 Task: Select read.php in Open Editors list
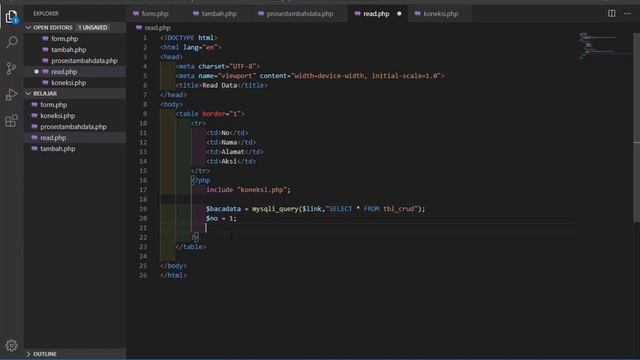point(64,71)
